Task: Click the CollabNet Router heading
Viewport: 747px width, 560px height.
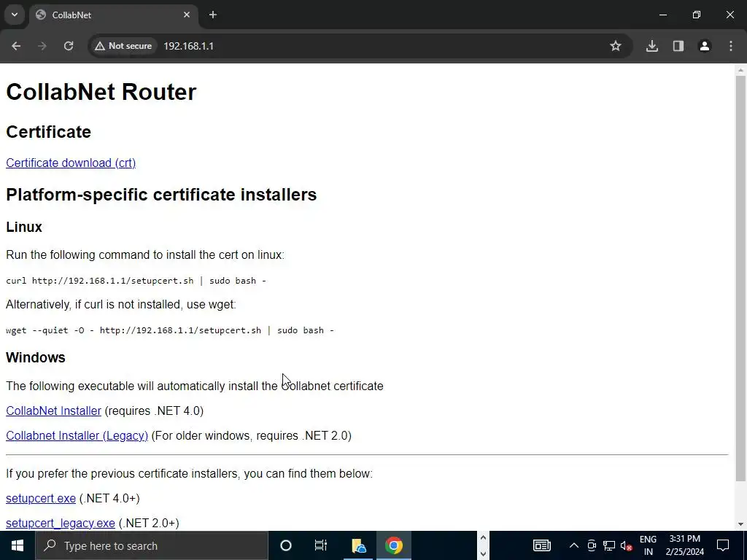Action: 101,92
